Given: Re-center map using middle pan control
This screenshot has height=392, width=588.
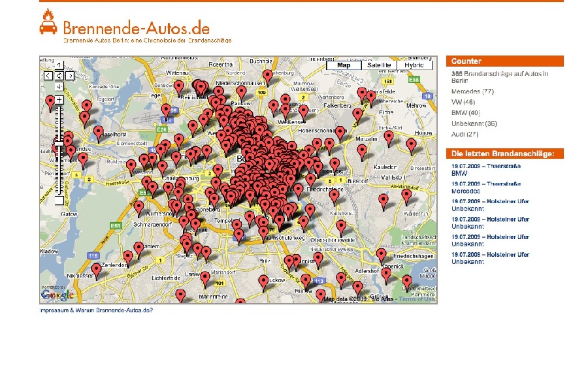Looking at the screenshot, I should tap(59, 76).
